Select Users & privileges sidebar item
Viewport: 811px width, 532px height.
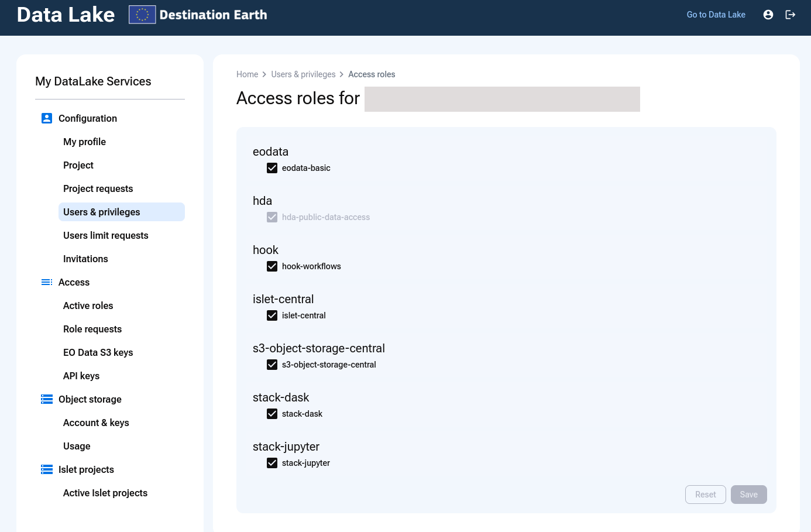click(x=122, y=212)
